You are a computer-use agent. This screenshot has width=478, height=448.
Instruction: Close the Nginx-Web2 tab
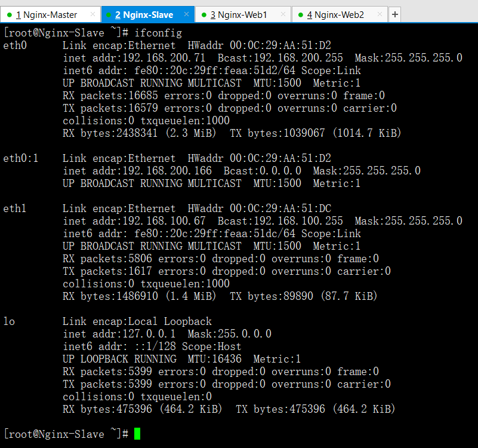[x=380, y=14]
